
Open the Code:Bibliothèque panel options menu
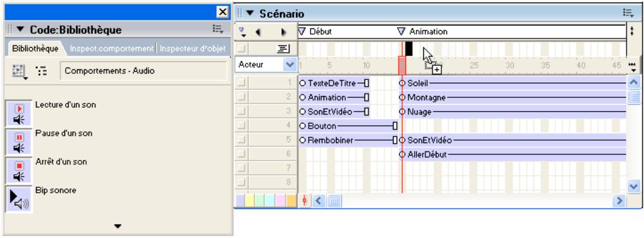point(218,29)
